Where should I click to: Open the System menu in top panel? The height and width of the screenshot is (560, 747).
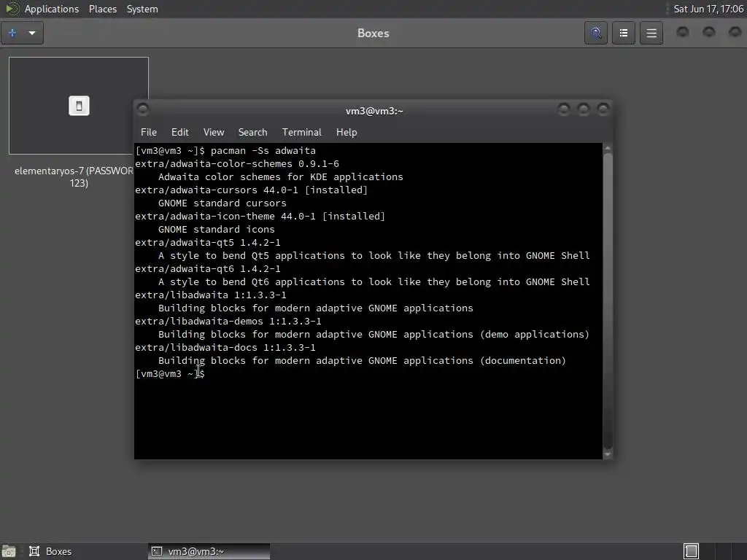tap(142, 9)
